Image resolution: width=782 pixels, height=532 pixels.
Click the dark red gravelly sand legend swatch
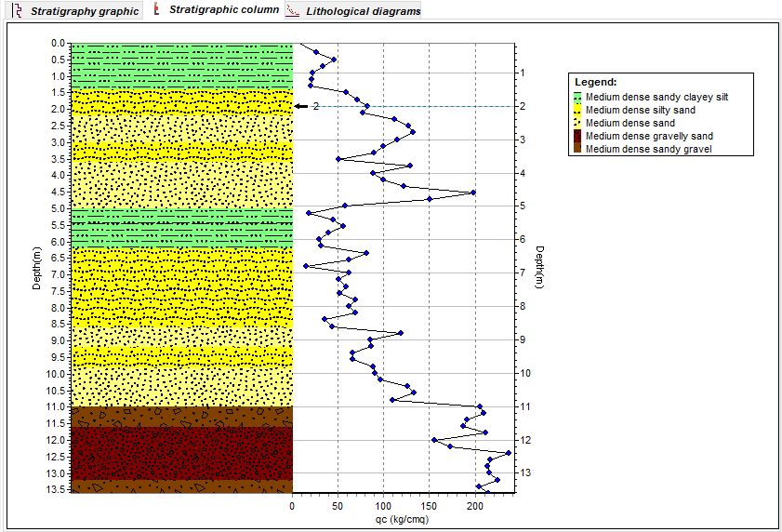[577, 136]
